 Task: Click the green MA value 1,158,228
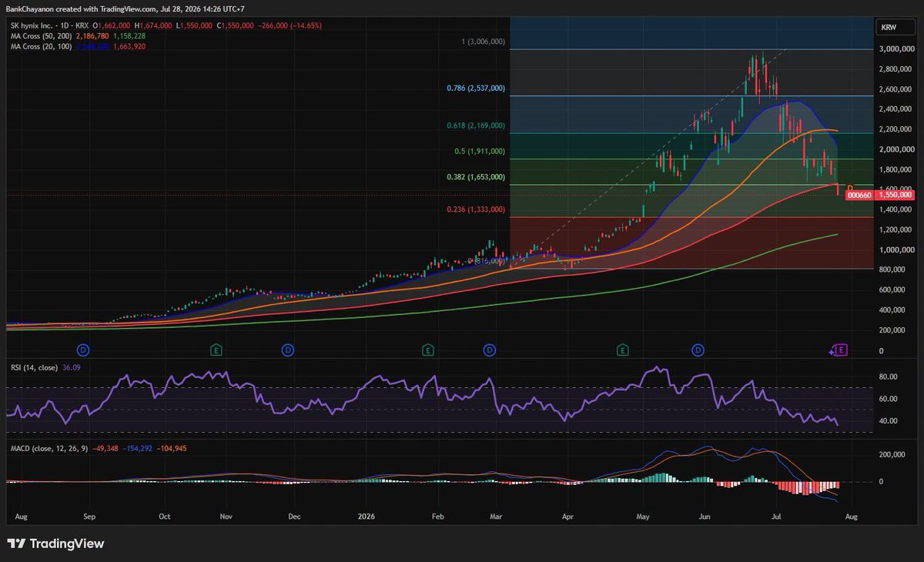tap(129, 36)
